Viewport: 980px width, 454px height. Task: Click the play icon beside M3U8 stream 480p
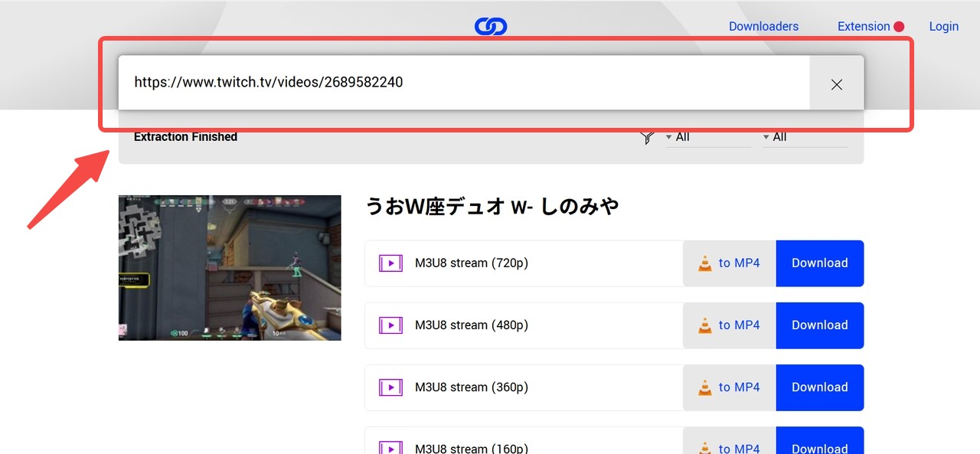[x=390, y=325]
